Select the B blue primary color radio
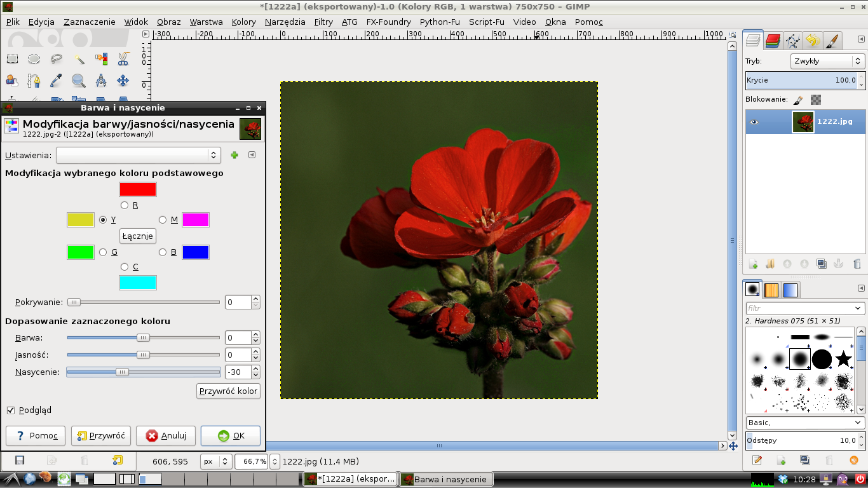 (x=163, y=252)
